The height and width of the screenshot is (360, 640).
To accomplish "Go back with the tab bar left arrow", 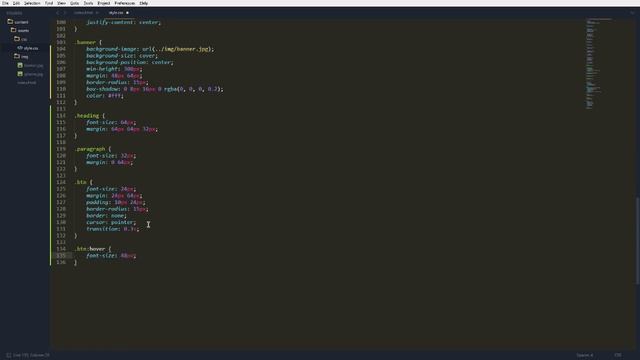I will tap(58, 13).
